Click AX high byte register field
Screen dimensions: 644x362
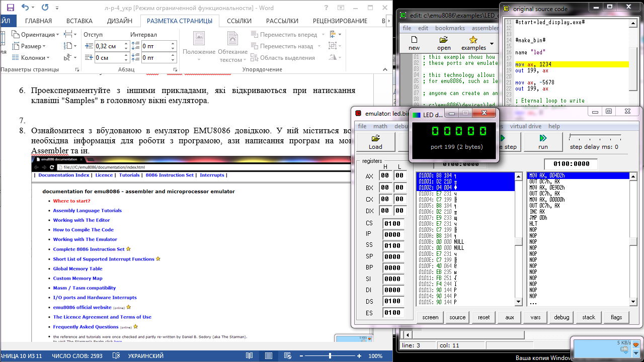(385, 175)
